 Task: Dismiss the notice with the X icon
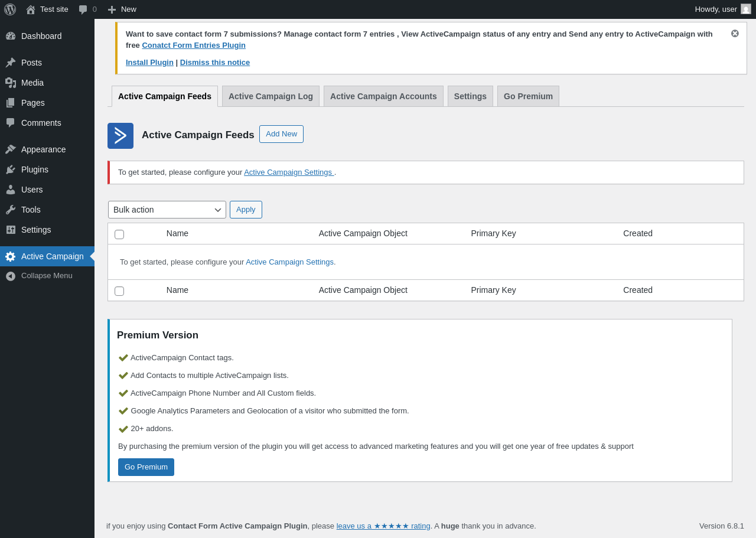pos(735,34)
